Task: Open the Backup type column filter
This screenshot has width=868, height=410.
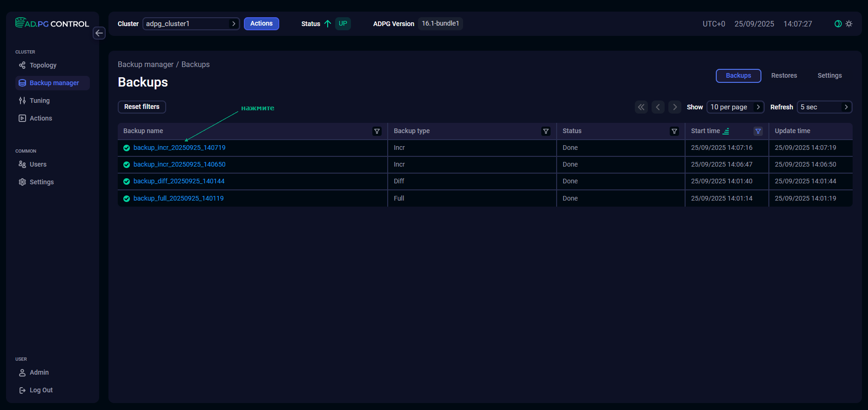Action: pyautogui.click(x=546, y=131)
